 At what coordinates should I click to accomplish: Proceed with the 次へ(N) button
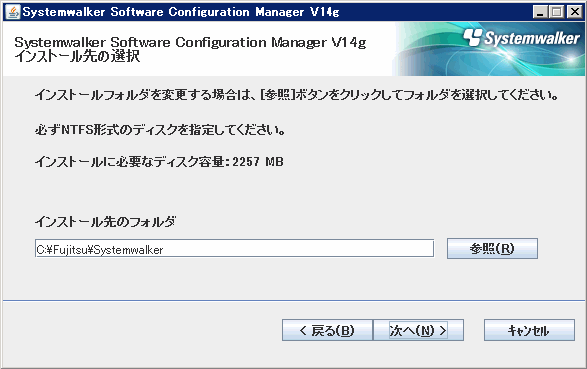click(x=419, y=330)
